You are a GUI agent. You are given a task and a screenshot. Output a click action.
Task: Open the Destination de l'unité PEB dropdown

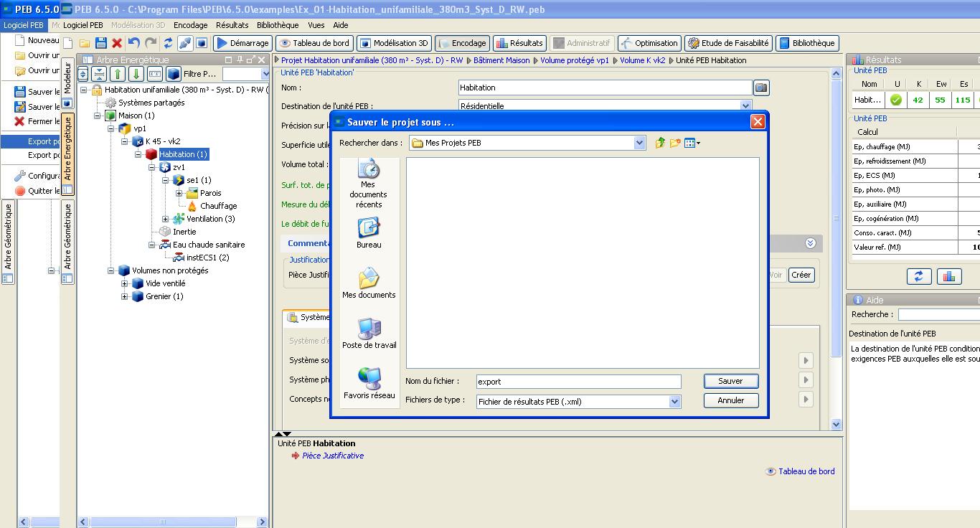click(745, 106)
